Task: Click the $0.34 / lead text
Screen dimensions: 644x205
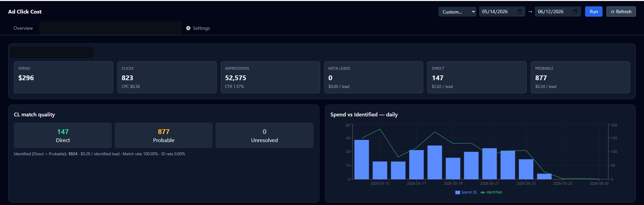Action: click(546, 87)
